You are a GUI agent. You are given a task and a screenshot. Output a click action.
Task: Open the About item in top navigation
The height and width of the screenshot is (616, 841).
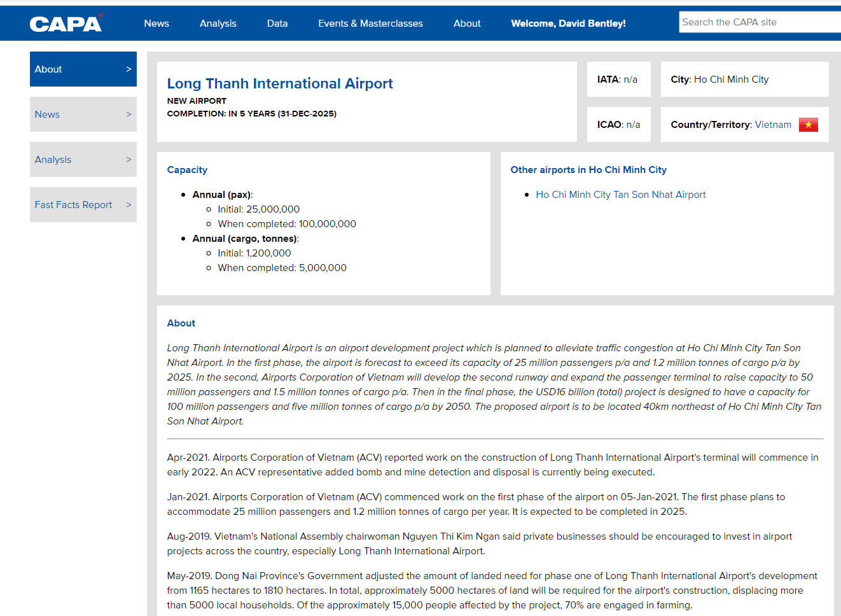(x=467, y=24)
